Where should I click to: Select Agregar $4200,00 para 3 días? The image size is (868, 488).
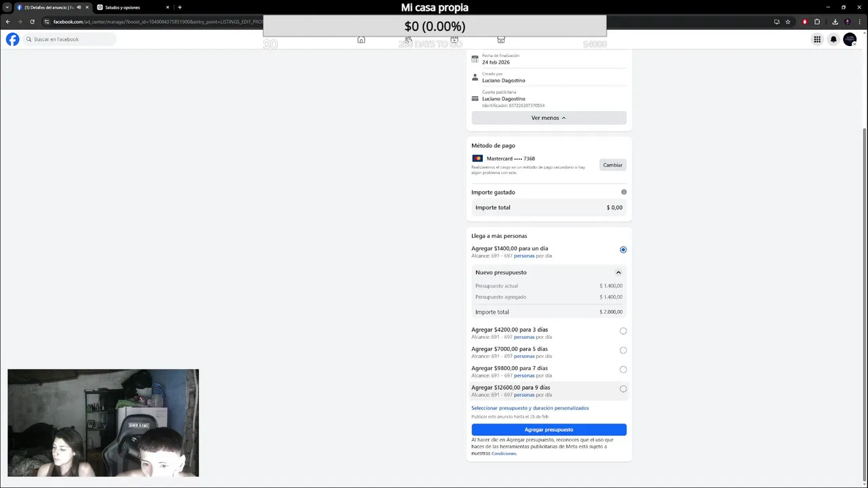click(x=623, y=331)
